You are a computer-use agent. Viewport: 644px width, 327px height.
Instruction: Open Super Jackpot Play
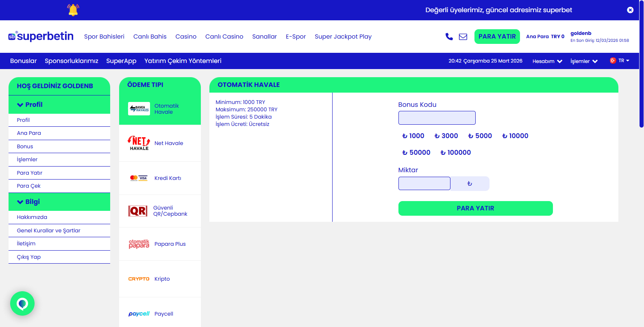point(343,37)
